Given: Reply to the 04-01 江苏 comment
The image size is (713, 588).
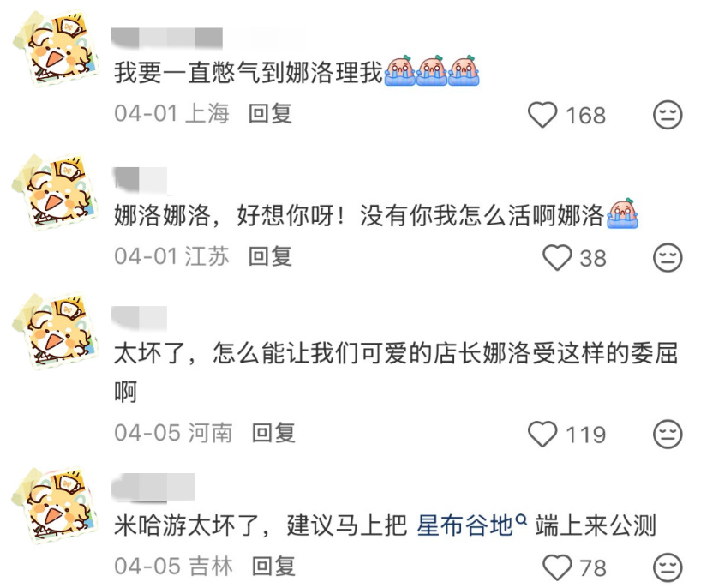Looking at the screenshot, I should pos(270,256).
